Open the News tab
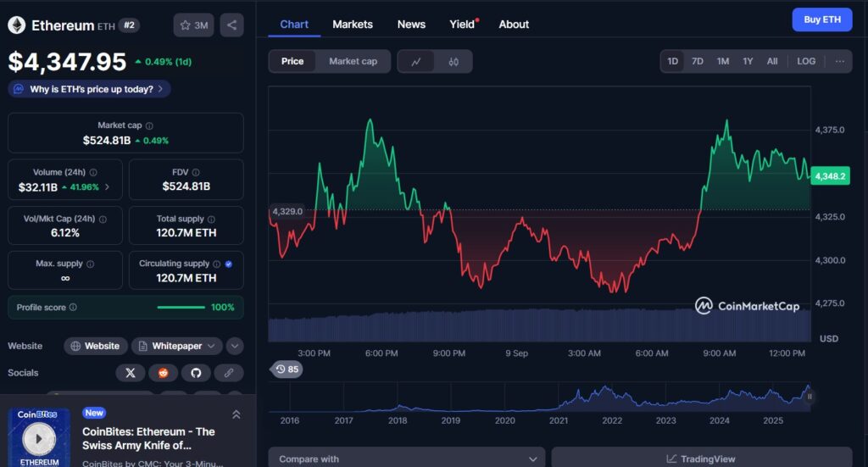This screenshot has width=868, height=467. click(411, 25)
